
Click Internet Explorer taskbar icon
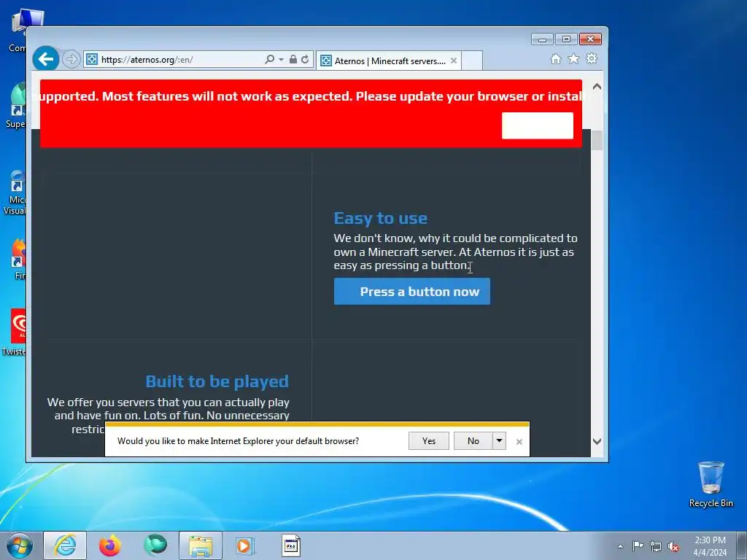(65, 545)
